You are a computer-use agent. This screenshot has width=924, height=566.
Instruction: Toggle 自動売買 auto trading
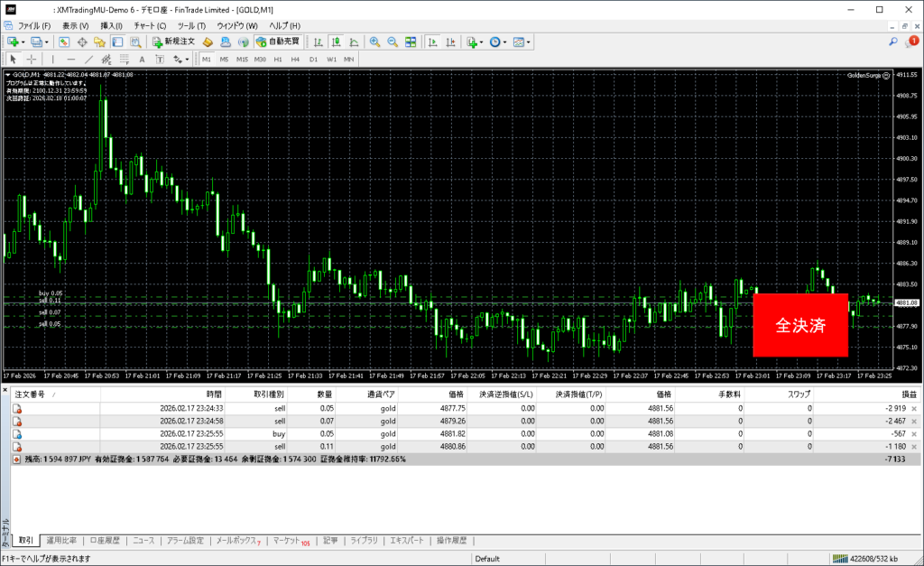click(x=278, y=42)
